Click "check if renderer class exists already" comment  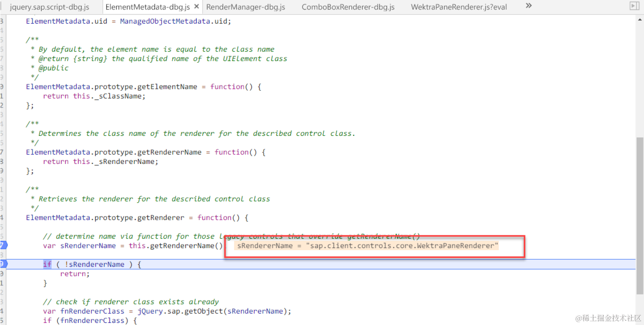point(131,302)
